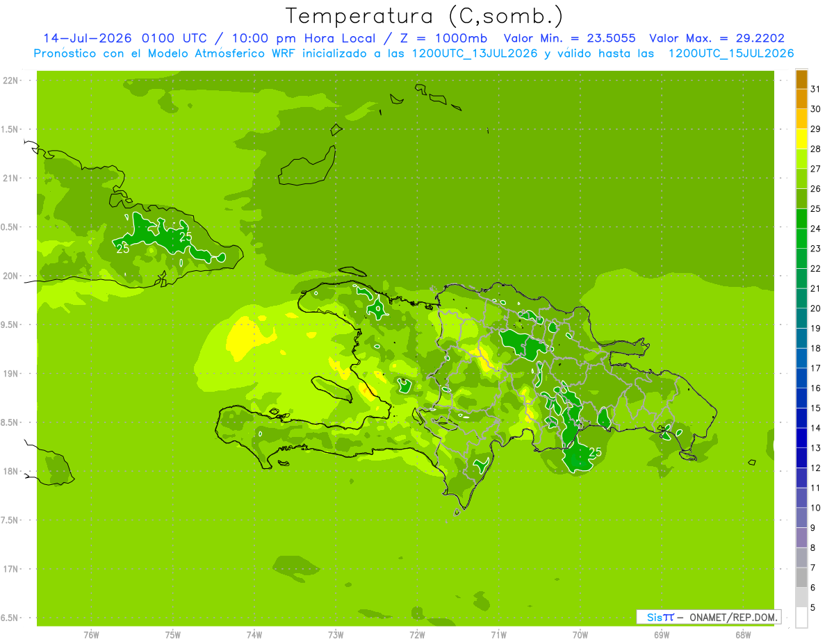
Task: Click the "20N" latitude label
Action: 10,276
